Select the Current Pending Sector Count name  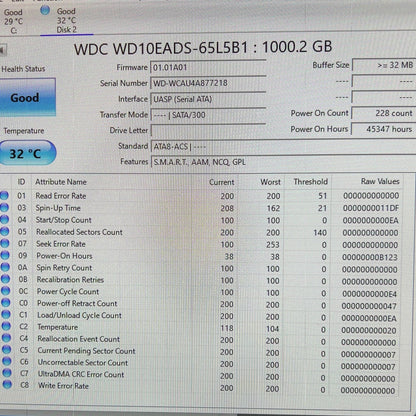[x=86, y=351]
